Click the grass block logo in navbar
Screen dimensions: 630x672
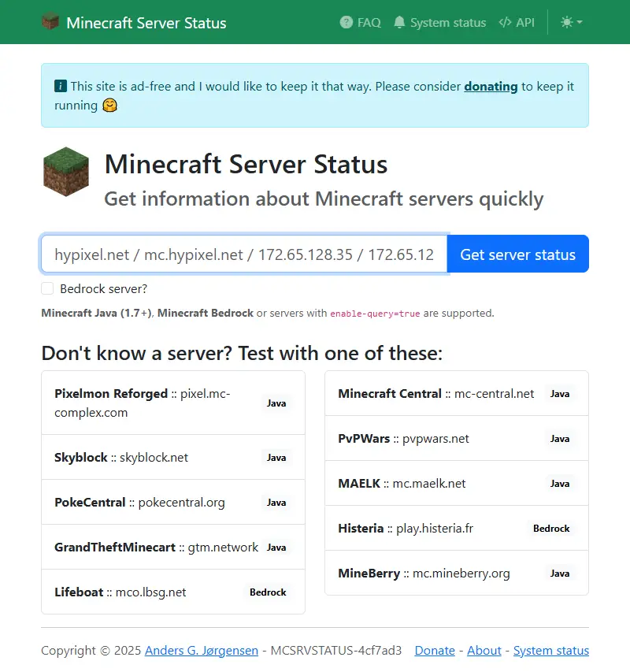pyautogui.click(x=50, y=21)
